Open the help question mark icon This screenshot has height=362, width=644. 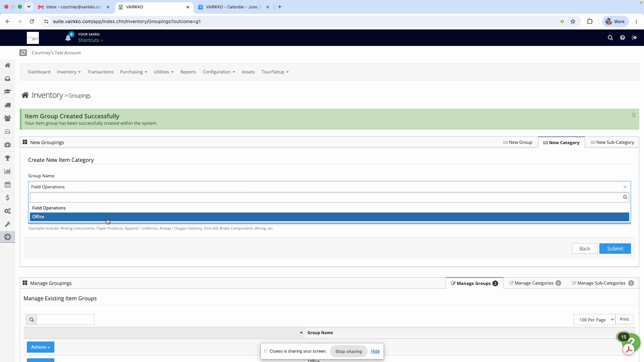[623, 38]
